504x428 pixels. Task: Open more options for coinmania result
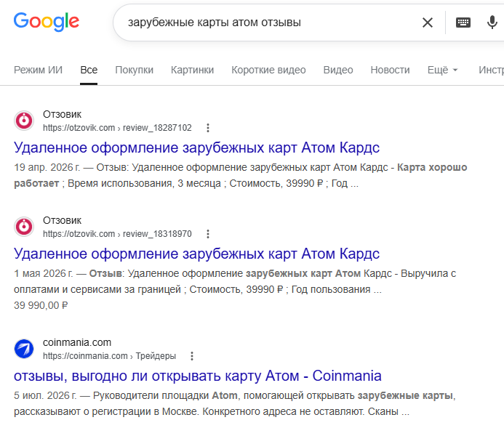point(192,356)
